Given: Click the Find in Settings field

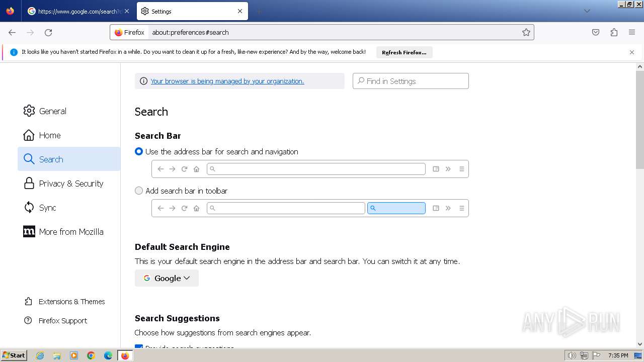Looking at the screenshot, I should click(x=411, y=81).
